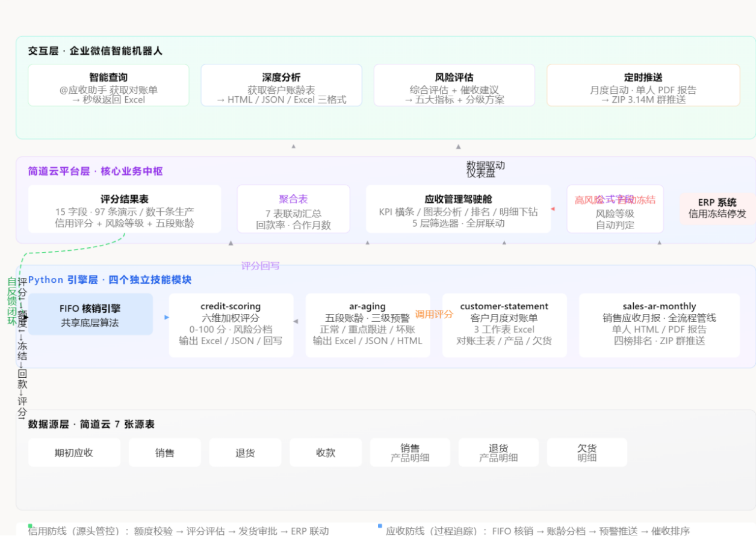756x536 pixels.
Task: Click the 风险等级 自动判定 box
Action: 615,209
